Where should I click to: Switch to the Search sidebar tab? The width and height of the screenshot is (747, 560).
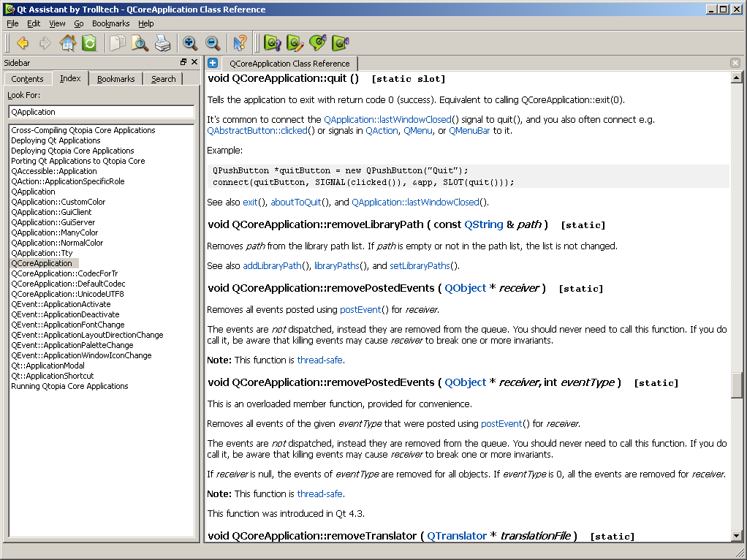[x=164, y=79]
